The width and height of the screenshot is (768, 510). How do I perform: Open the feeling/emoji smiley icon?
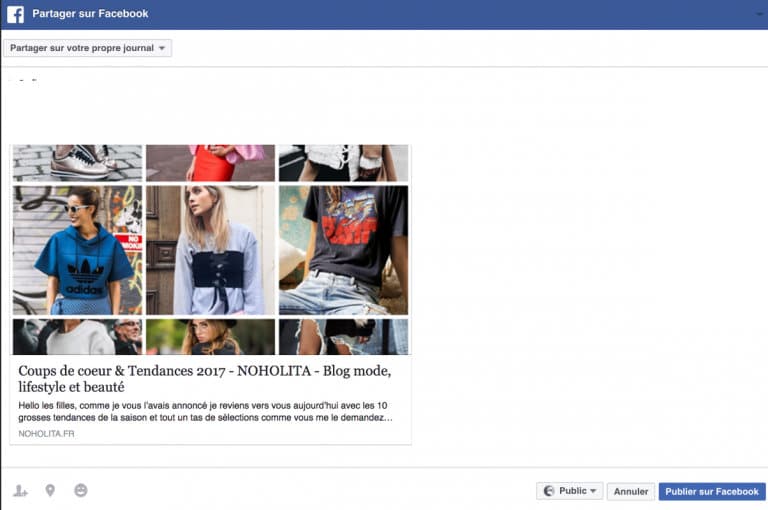(81, 490)
